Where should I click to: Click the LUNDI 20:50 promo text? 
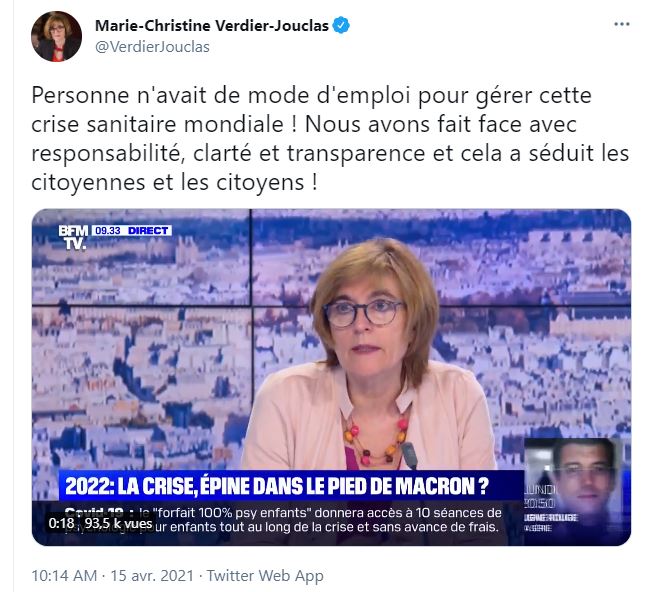pos(540,496)
